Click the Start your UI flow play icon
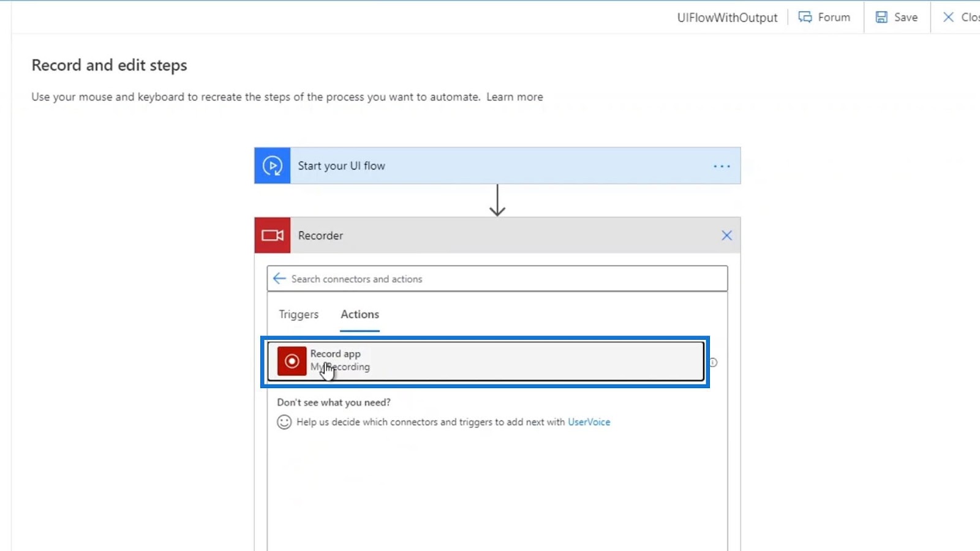The height and width of the screenshot is (551, 980). pyautogui.click(x=273, y=165)
